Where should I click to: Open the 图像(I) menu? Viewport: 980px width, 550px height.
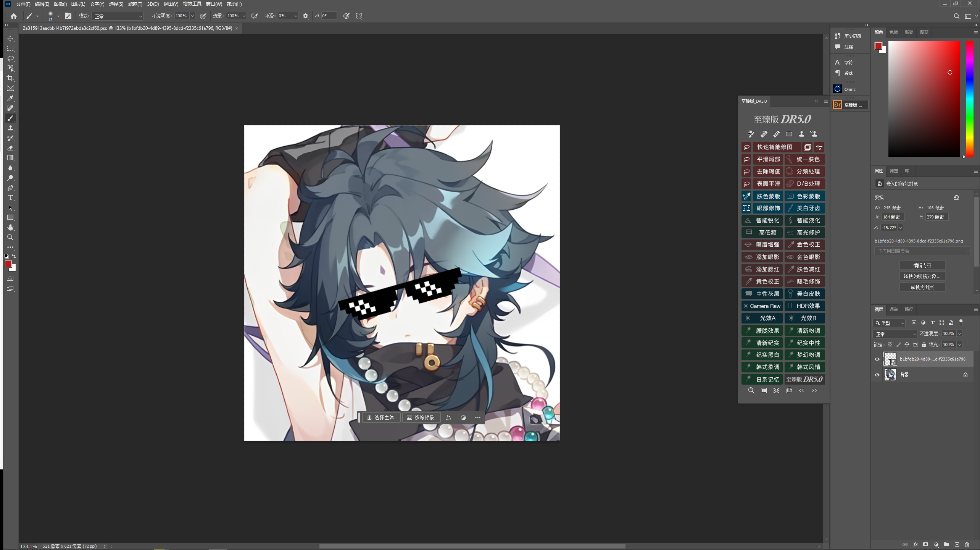point(60,4)
